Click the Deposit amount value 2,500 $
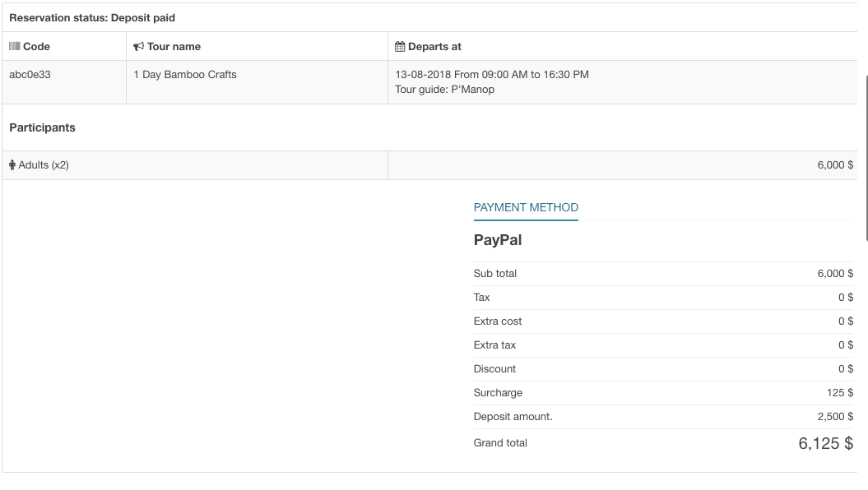Viewport: 868px width, 490px height. click(x=835, y=417)
